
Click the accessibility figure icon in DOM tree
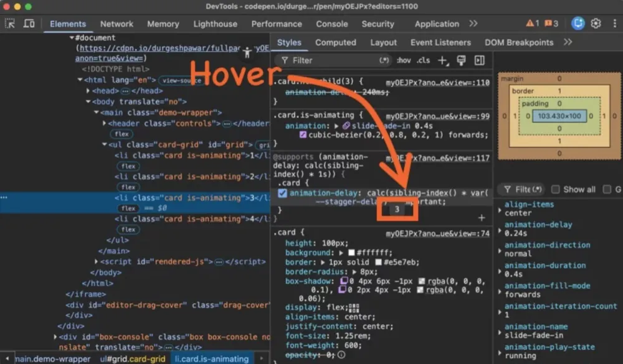(x=247, y=52)
